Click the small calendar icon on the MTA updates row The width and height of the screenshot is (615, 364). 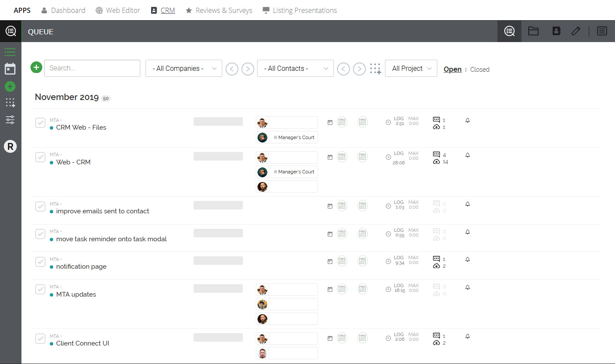[330, 289]
